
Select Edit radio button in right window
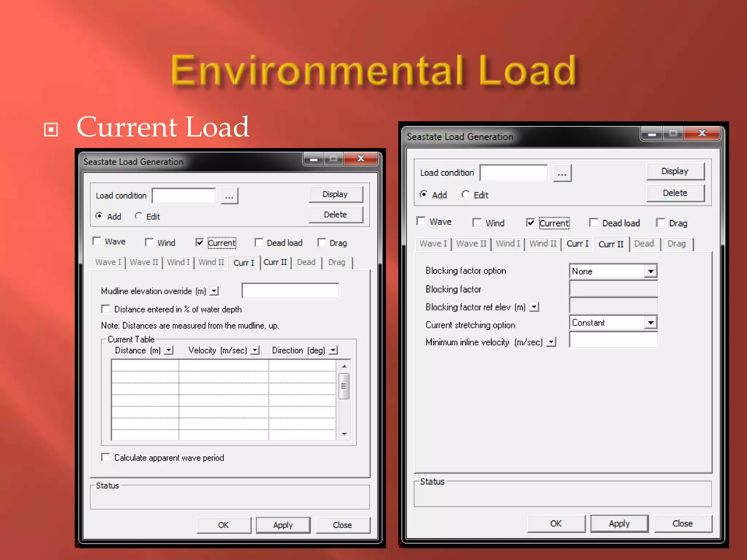465,194
